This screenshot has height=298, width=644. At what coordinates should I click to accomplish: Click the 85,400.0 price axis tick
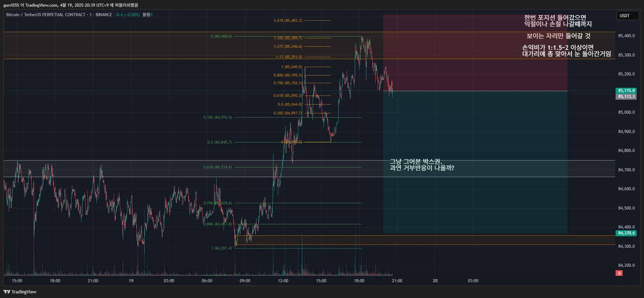626,36
